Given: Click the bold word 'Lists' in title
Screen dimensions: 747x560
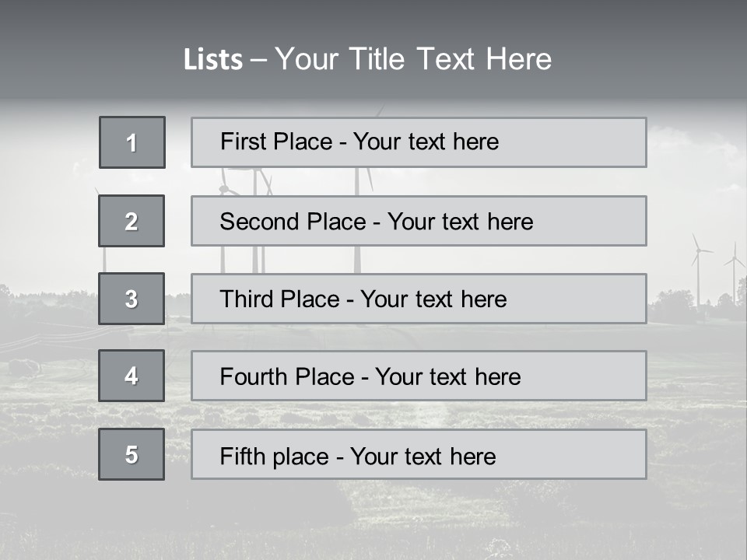Looking at the screenshot, I should click(213, 60).
